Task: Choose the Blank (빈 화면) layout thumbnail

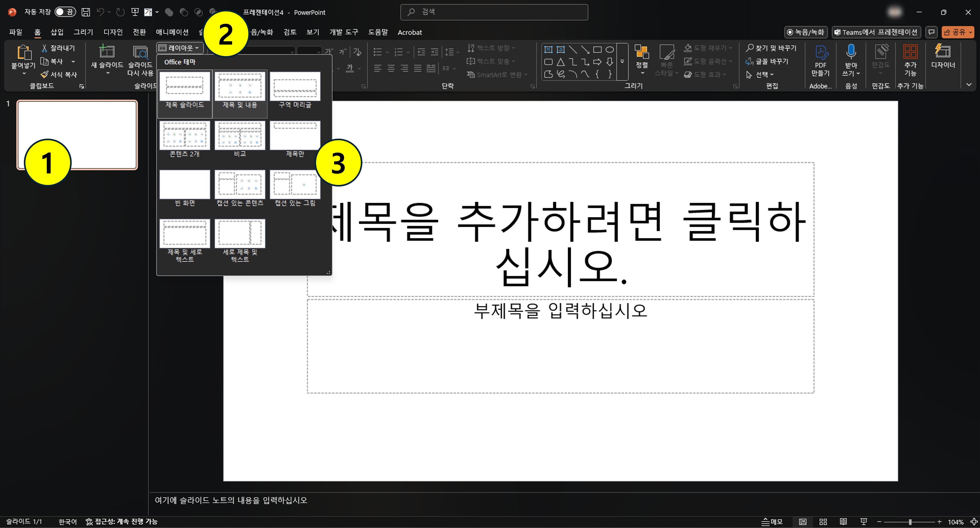Action: (184, 185)
